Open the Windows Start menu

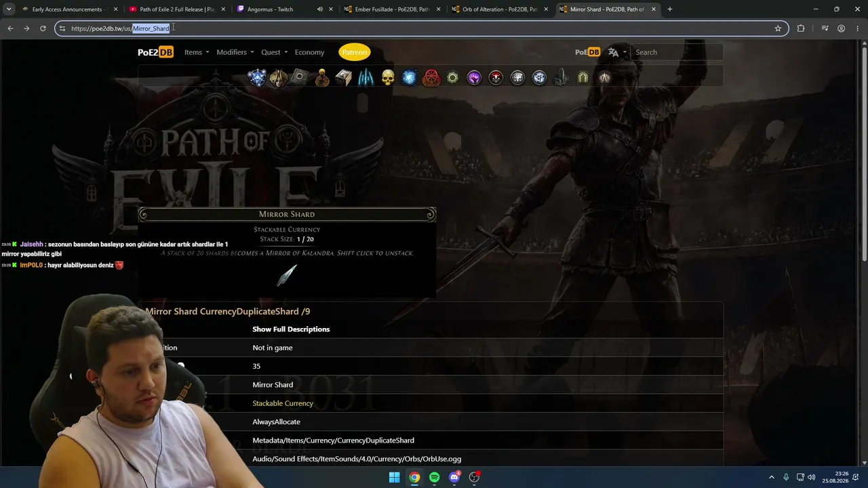point(394,477)
